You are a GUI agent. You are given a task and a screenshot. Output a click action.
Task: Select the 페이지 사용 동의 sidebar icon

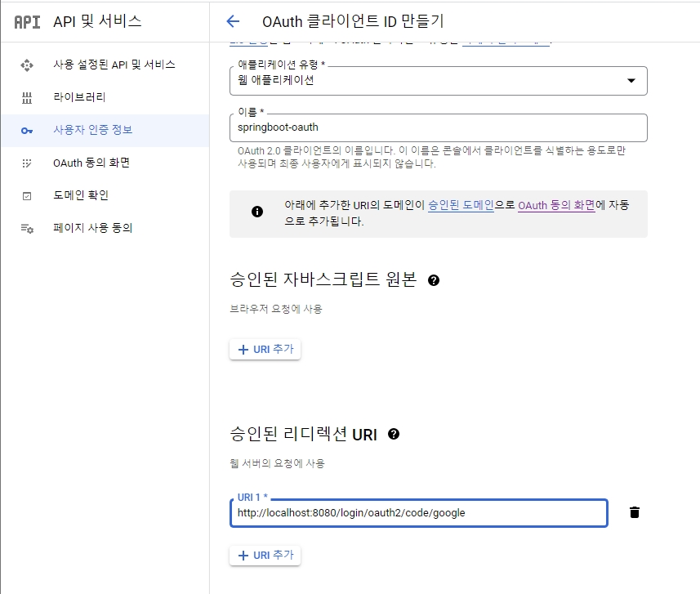pos(27,229)
